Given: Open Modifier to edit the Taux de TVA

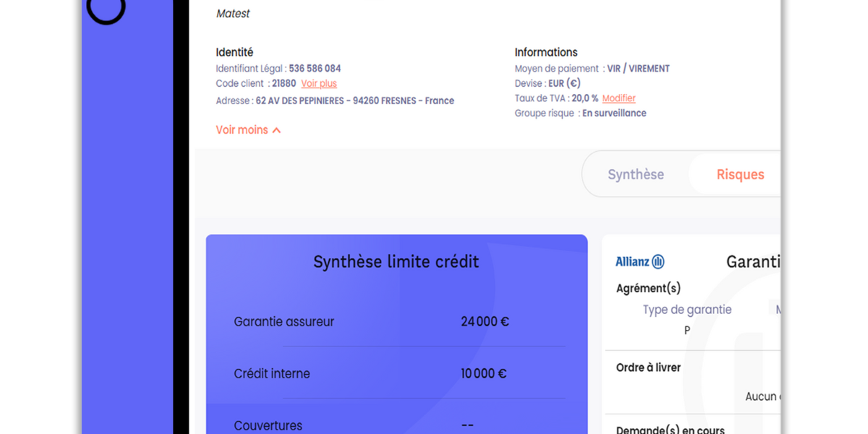Looking at the screenshot, I should pyautogui.click(x=618, y=98).
